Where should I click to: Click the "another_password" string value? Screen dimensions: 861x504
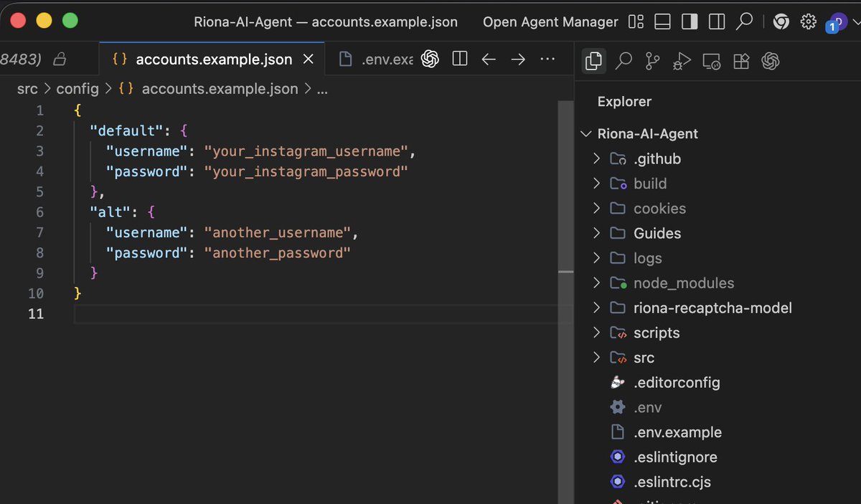coord(278,253)
